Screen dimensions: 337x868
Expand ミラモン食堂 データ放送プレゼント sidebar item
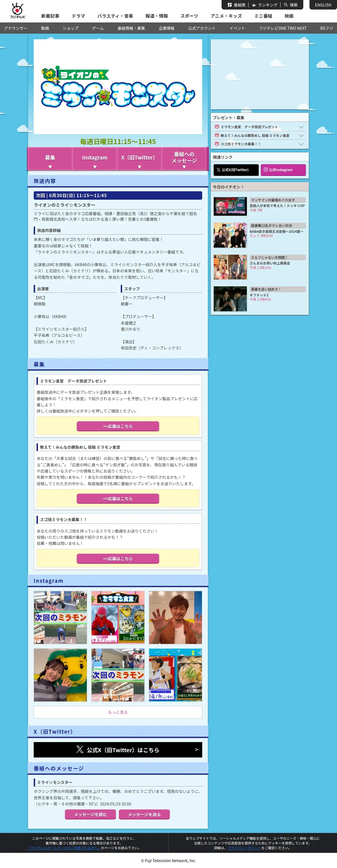click(259, 127)
